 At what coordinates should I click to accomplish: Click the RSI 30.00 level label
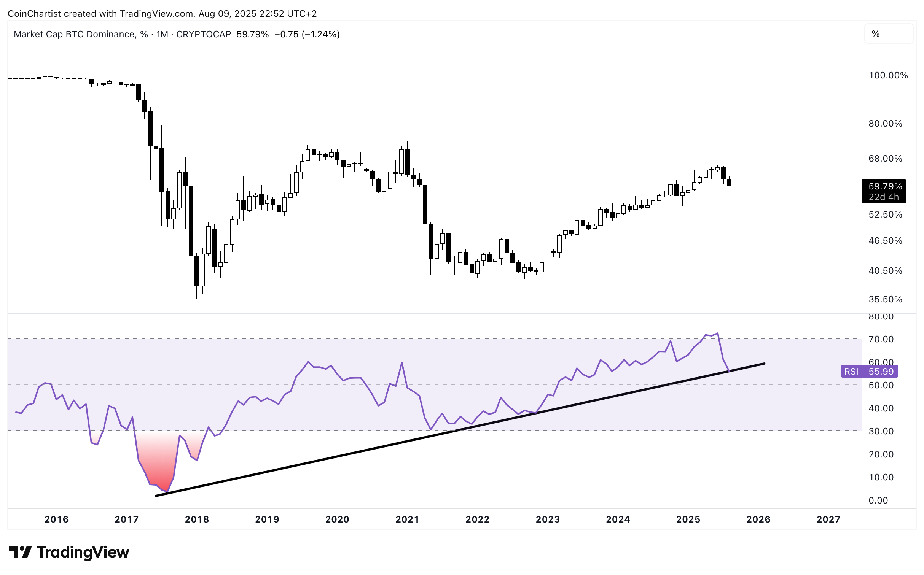(x=881, y=431)
